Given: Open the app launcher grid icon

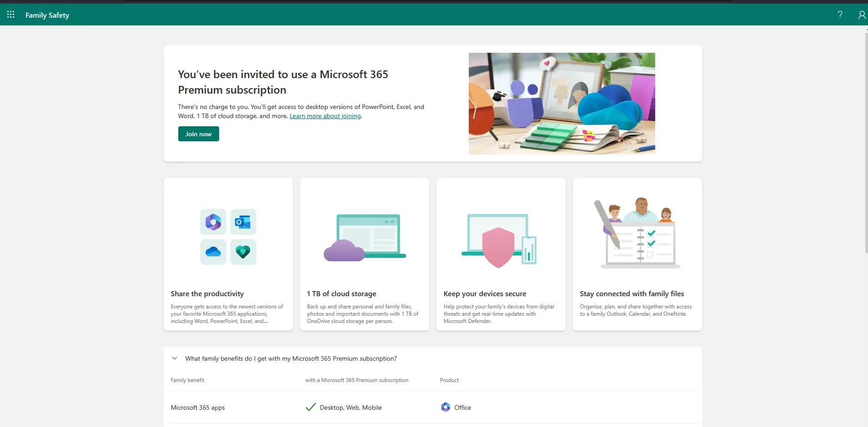Looking at the screenshot, I should coord(11,15).
